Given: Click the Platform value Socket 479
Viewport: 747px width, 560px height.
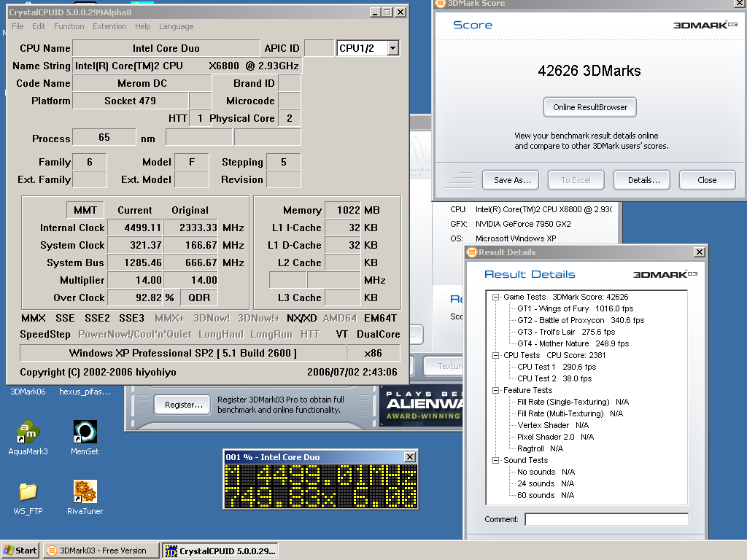Looking at the screenshot, I should coord(130,101).
